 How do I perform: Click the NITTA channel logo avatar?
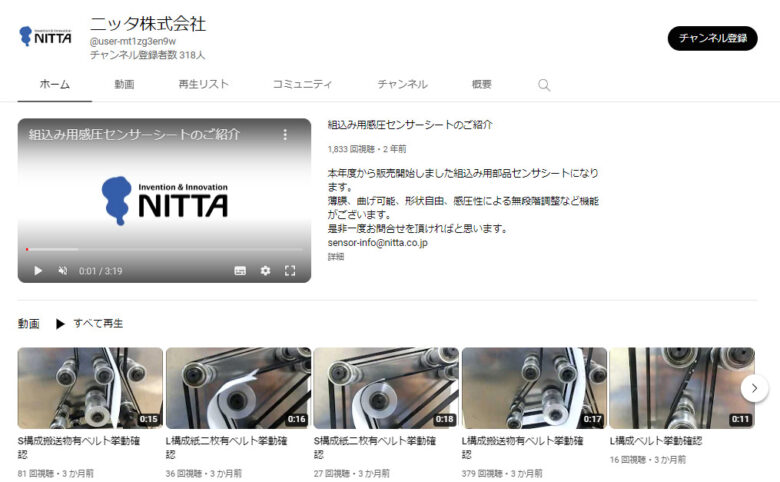click(x=45, y=37)
